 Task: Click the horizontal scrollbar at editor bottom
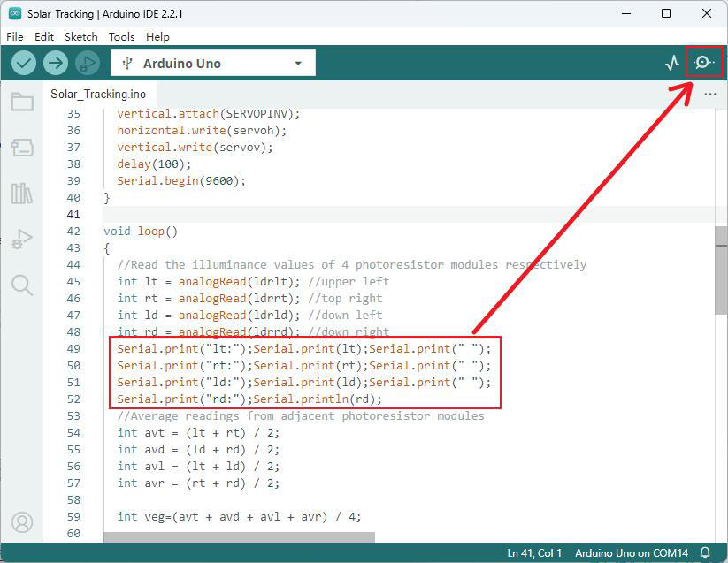click(x=239, y=537)
